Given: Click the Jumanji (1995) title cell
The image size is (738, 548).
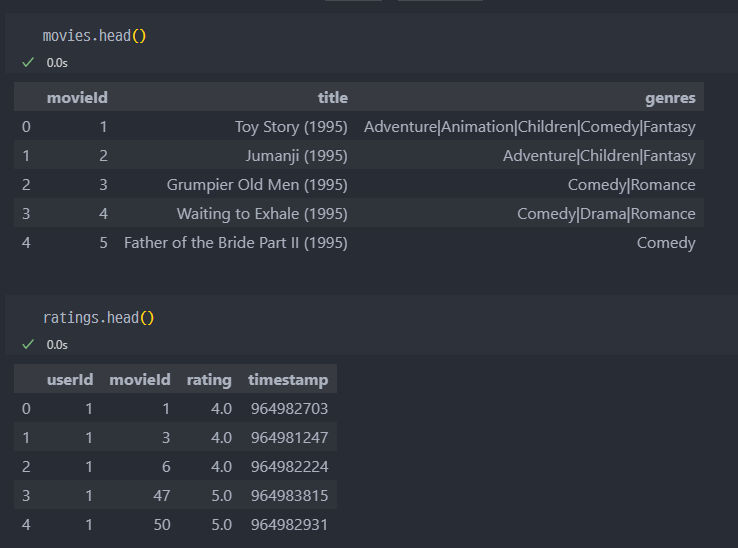Looking at the screenshot, I should coord(296,156).
